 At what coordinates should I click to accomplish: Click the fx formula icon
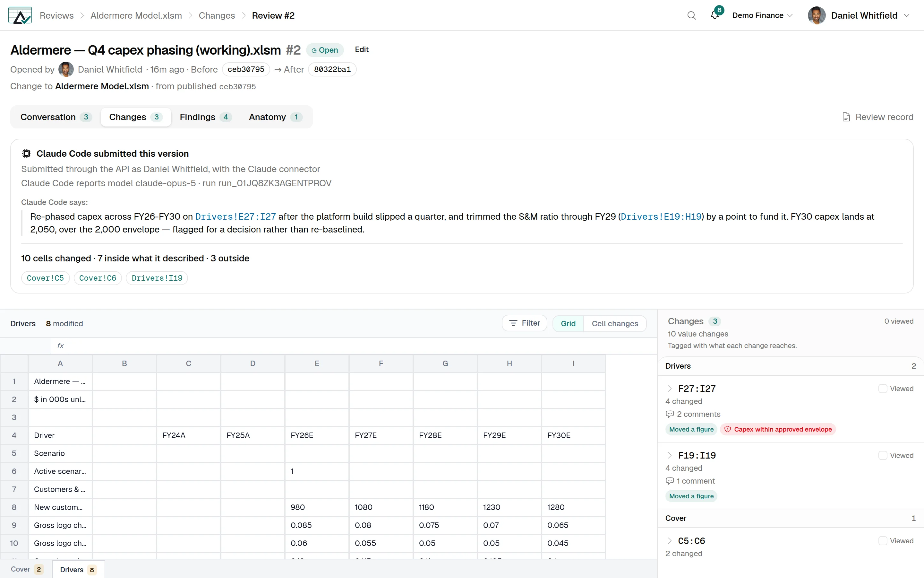coord(60,346)
